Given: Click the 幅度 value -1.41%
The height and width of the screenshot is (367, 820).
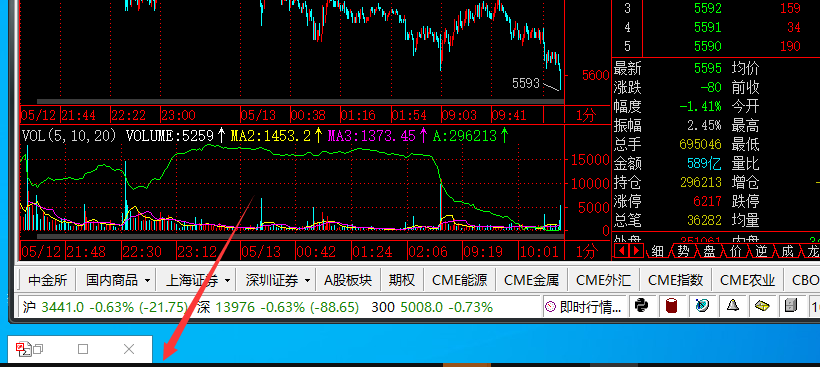Looking at the screenshot, I should (x=700, y=107).
